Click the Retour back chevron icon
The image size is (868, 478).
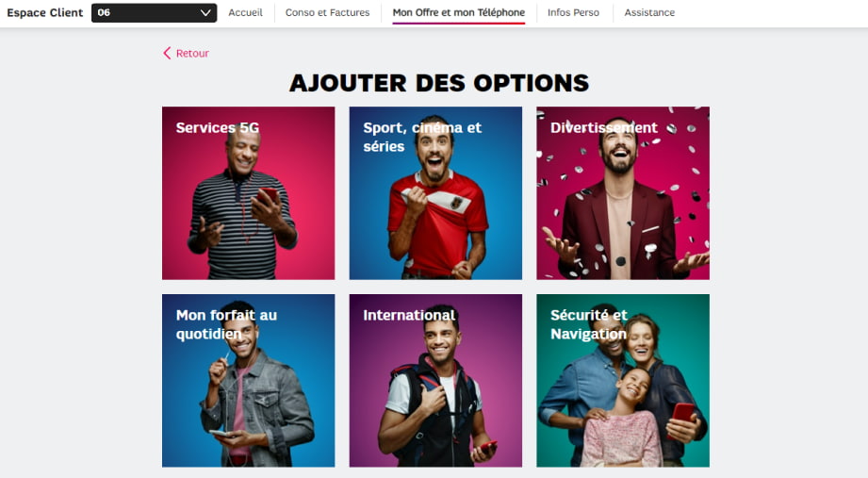pyautogui.click(x=167, y=53)
